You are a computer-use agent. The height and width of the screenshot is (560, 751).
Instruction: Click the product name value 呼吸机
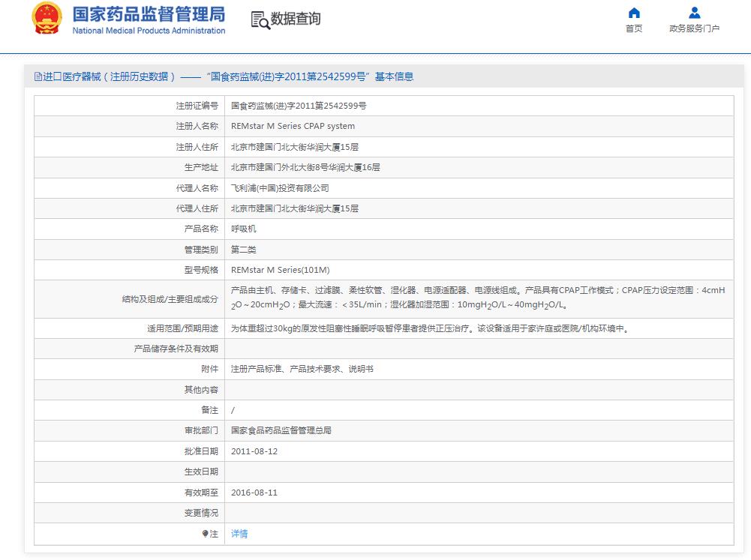coord(243,229)
